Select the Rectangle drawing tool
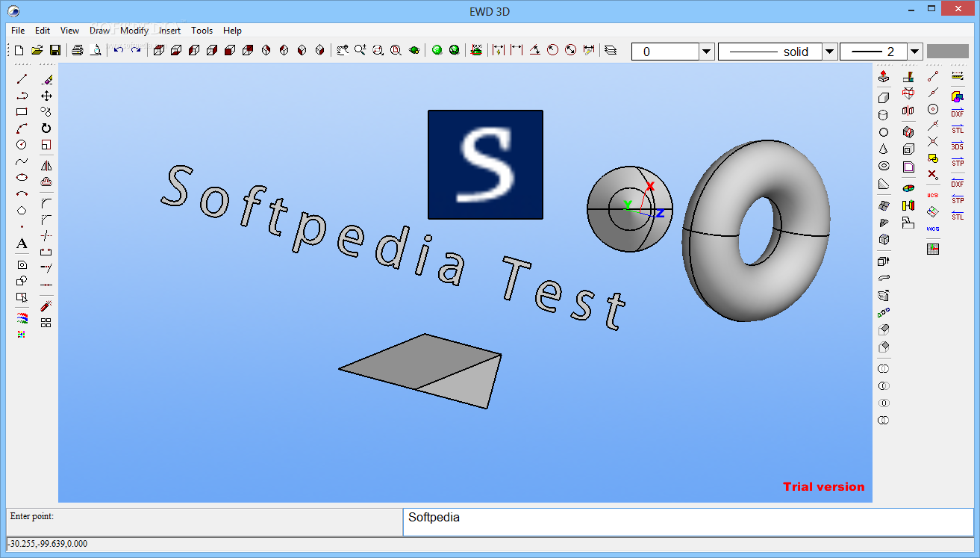 point(22,112)
